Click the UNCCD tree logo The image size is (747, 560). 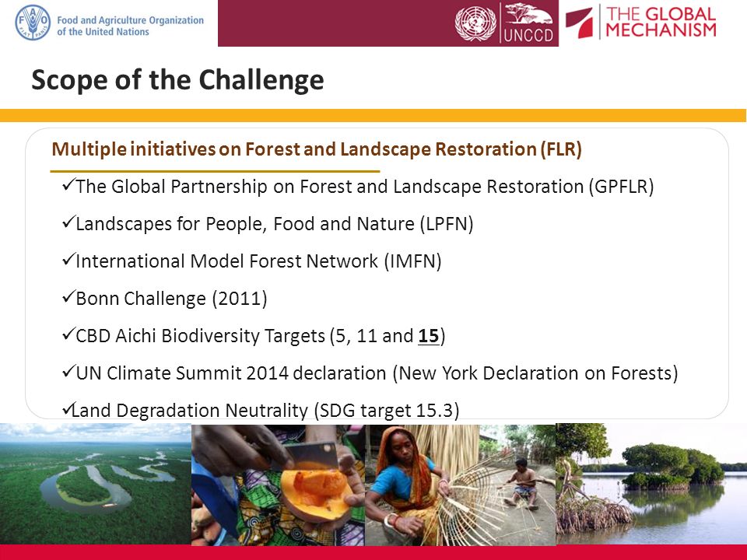[528, 23]
